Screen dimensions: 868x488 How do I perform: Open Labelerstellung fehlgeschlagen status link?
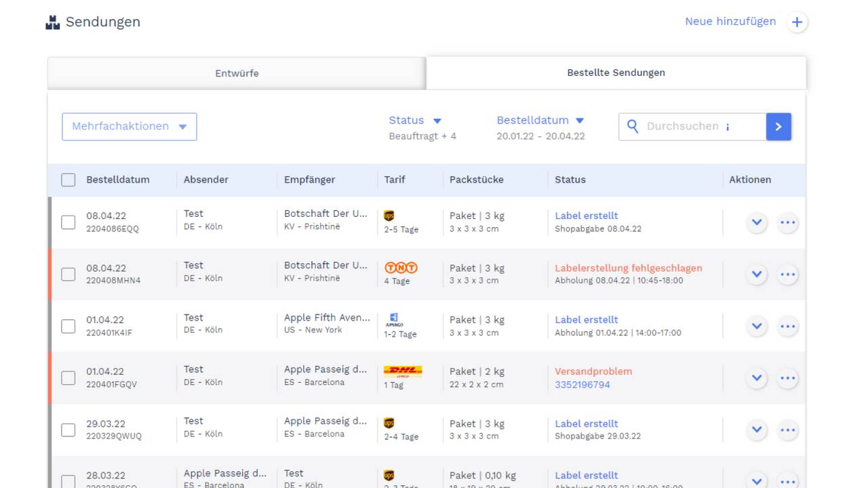tap(629, 268)
